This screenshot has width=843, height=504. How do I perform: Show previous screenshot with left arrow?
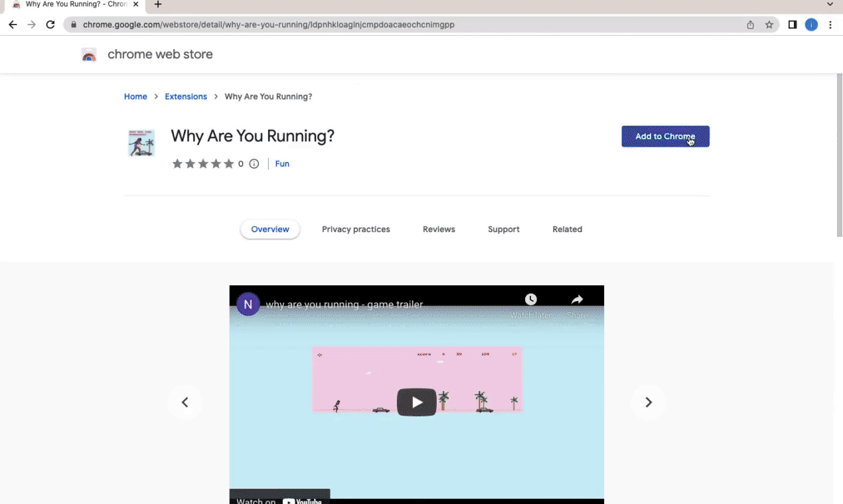(x=185, y=402)
